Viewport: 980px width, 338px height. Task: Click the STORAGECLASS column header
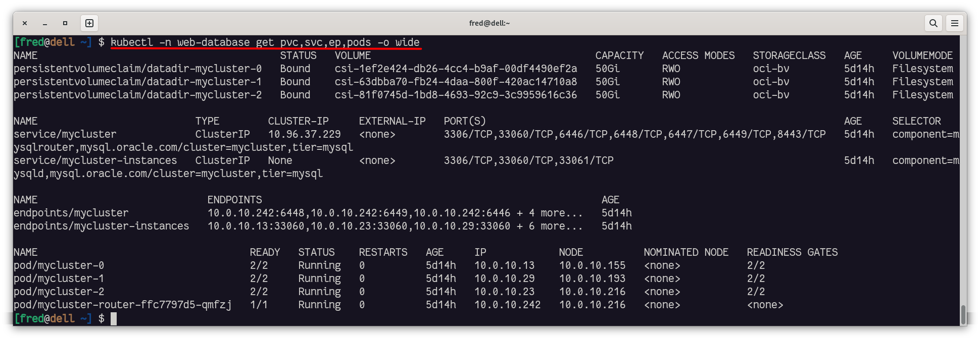789,55
